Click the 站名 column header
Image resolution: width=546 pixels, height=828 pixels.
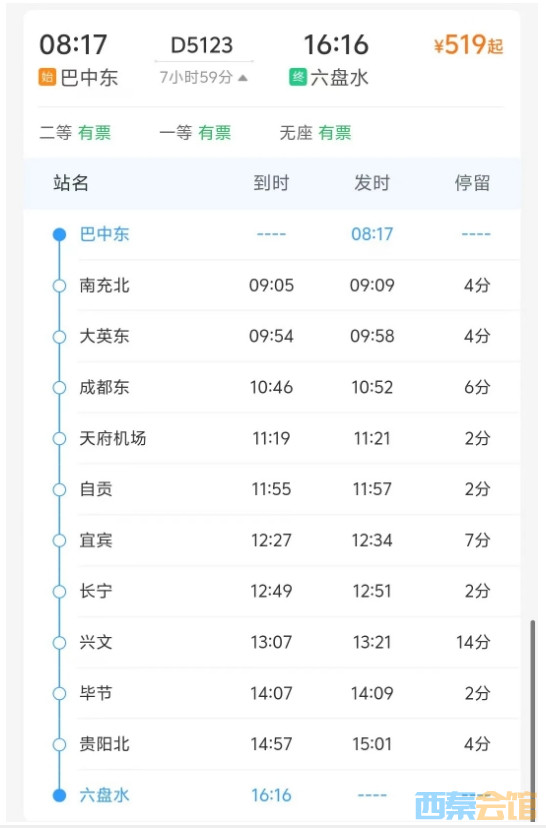71,183
